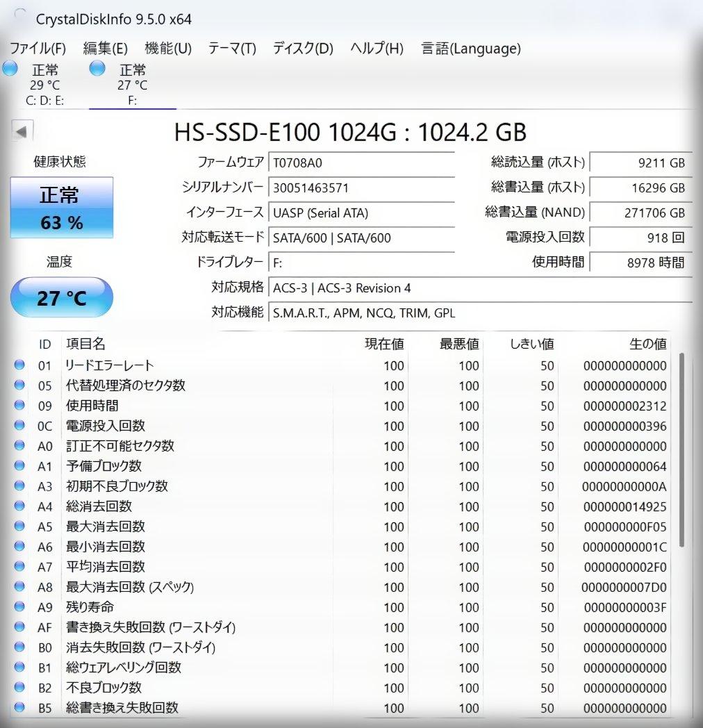Screen dimensions: 703x728
Task: Select the 総ウェアレベリング回数 attribute name
Action: [x=124, y=668]
